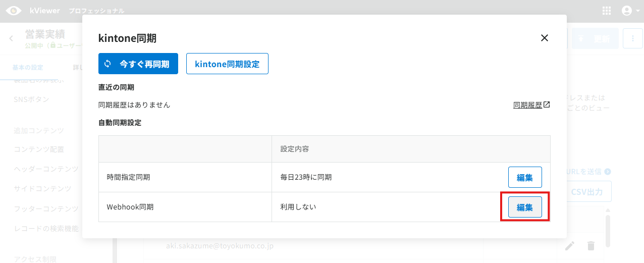Click the back chevron beside 営業実績
Viewport: 644px width, 263px height.
pos(11,38)
